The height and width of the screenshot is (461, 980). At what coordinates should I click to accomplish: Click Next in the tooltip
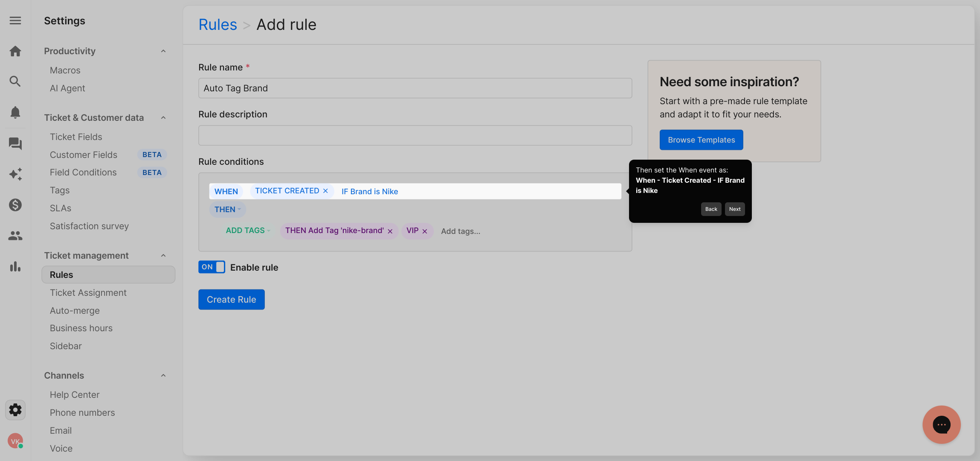tap(735, 209)
